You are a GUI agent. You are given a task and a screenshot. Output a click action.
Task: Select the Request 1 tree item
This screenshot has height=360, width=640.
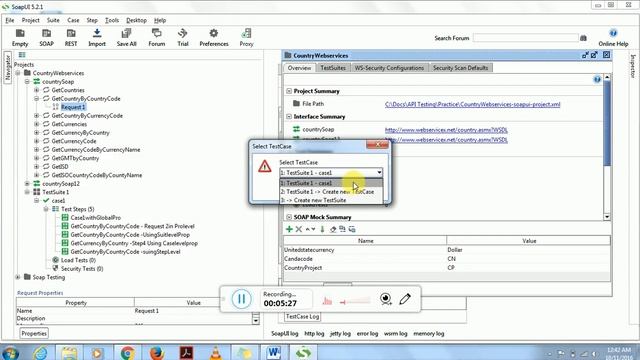tap(73, 107)
